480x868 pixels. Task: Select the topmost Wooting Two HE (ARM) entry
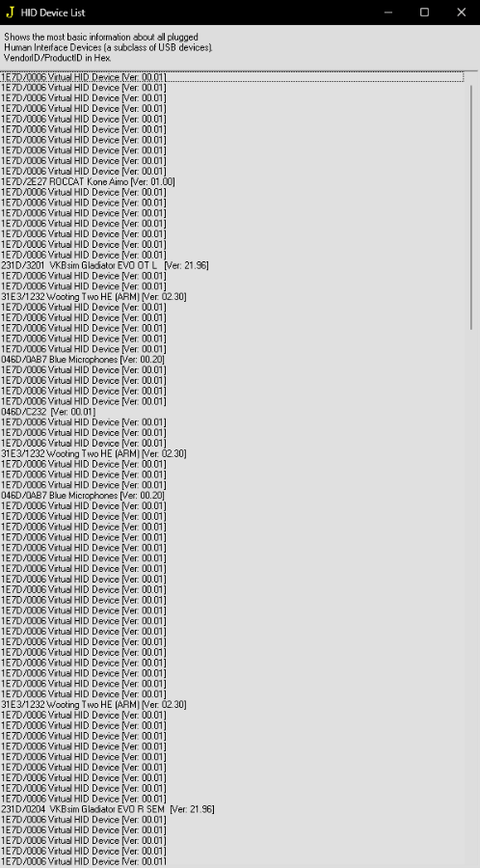[x=93, y=297]
